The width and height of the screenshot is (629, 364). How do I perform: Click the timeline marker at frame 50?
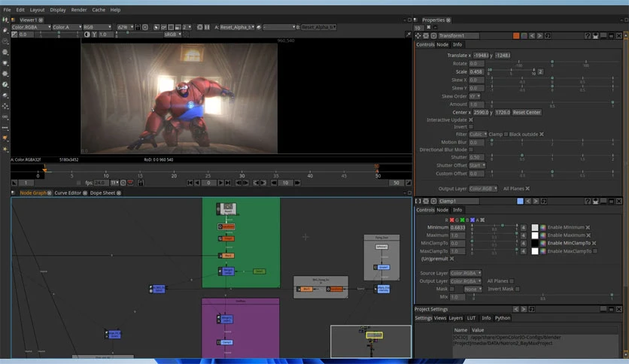pyautogui.click(x=377, y=168)
